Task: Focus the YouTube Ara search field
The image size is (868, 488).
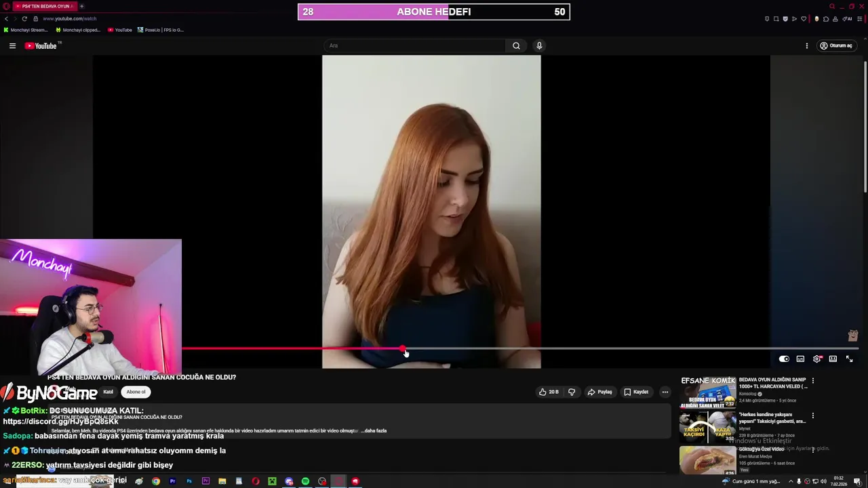Action: point(414,45)
